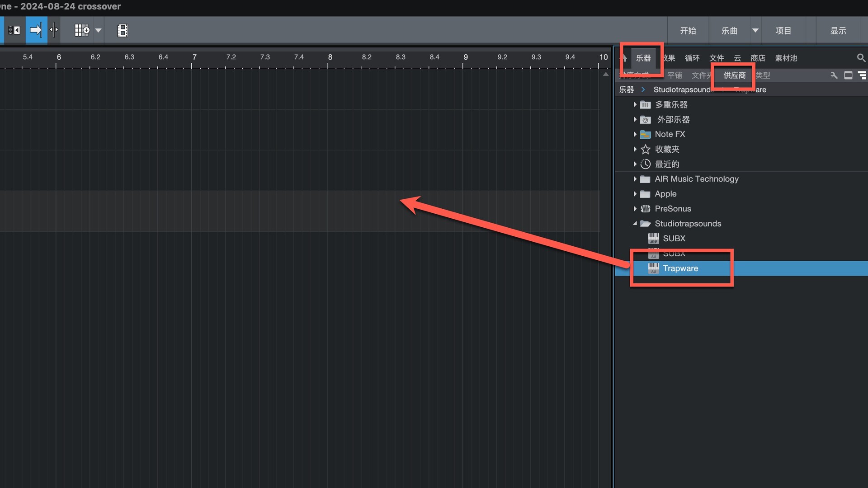
Task: Click the piano icon beside first SUBX
Action: pos(653,239)
